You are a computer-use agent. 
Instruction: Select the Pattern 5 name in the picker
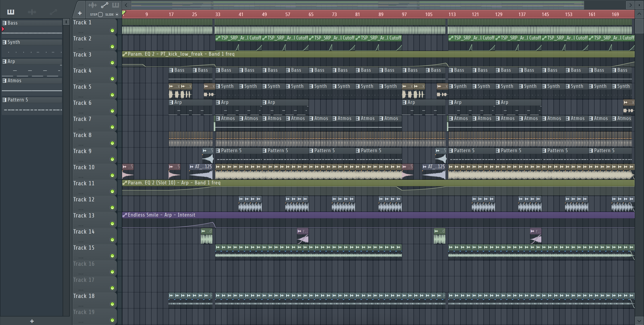18,100
